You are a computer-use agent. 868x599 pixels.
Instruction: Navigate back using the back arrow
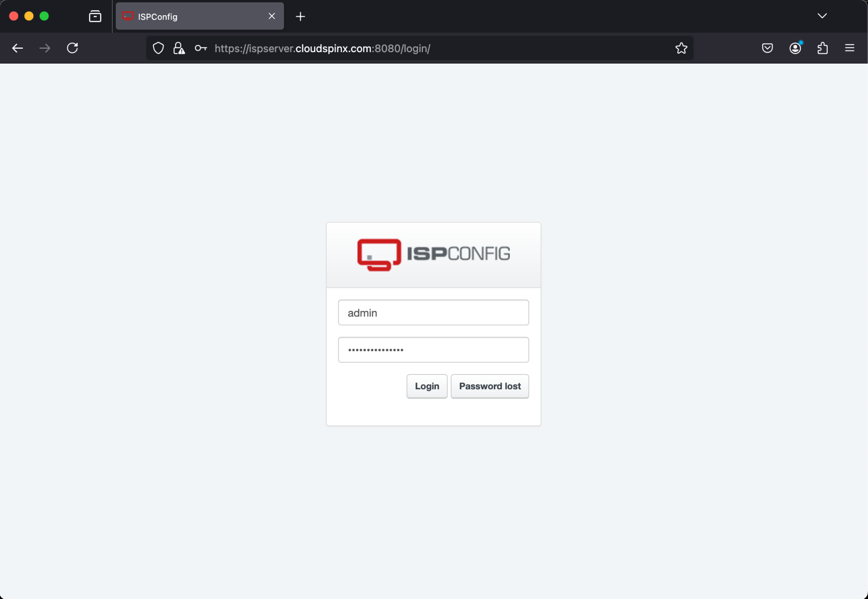(17, 48)
